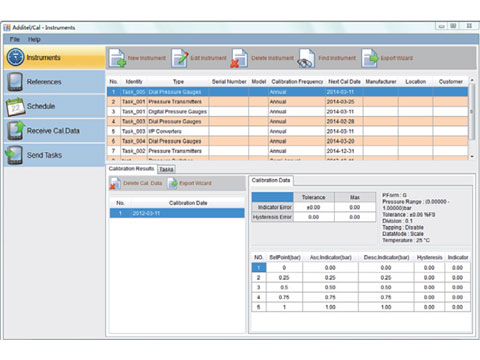Click the Desc.Indicator(bar) column header
Screen dimensions: 480x360
click(x=386, y=257)
